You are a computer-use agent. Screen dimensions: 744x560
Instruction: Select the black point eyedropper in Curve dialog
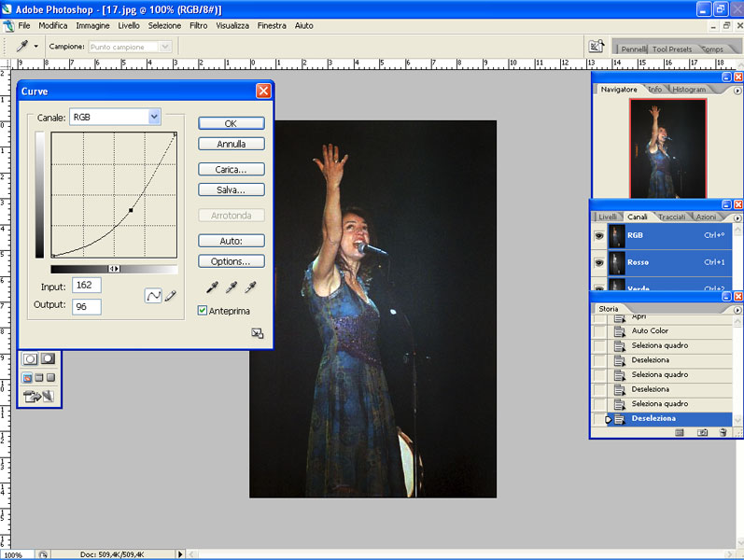212,288
